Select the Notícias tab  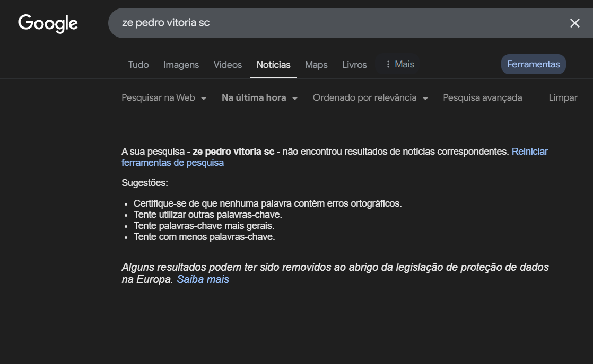274,65
